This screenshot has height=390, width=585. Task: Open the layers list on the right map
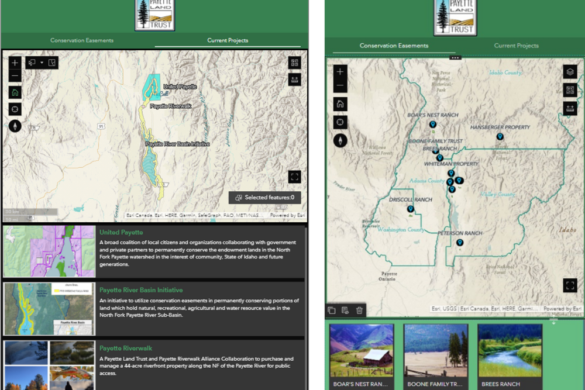click(570, 72)
